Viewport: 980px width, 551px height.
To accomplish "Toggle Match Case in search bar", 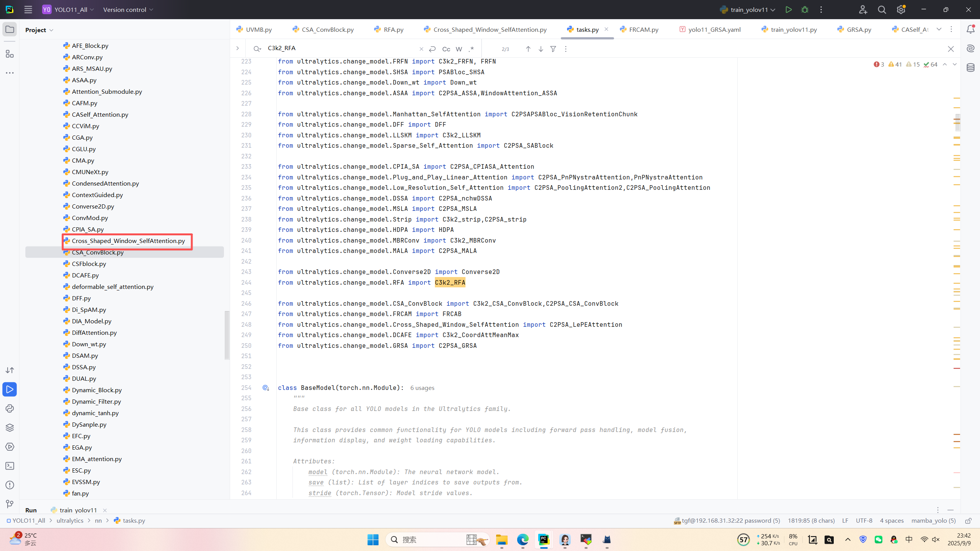I will [446, 49].
